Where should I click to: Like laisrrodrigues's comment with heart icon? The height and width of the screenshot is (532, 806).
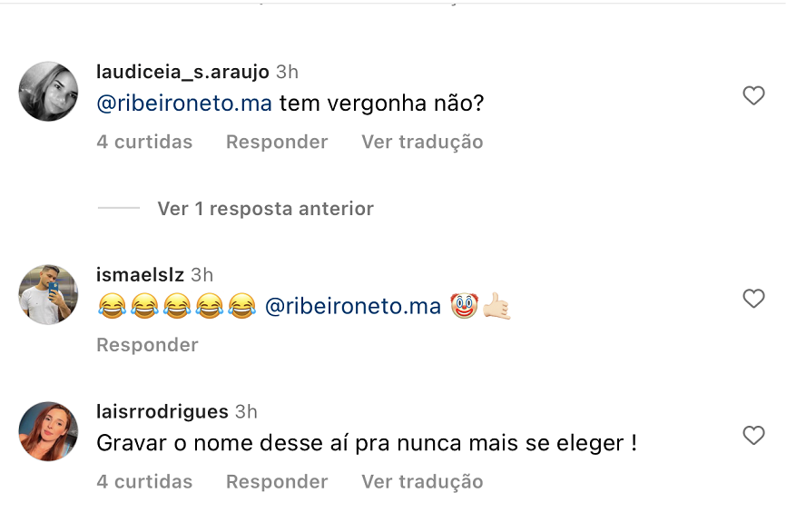click(x=753, y=436)
